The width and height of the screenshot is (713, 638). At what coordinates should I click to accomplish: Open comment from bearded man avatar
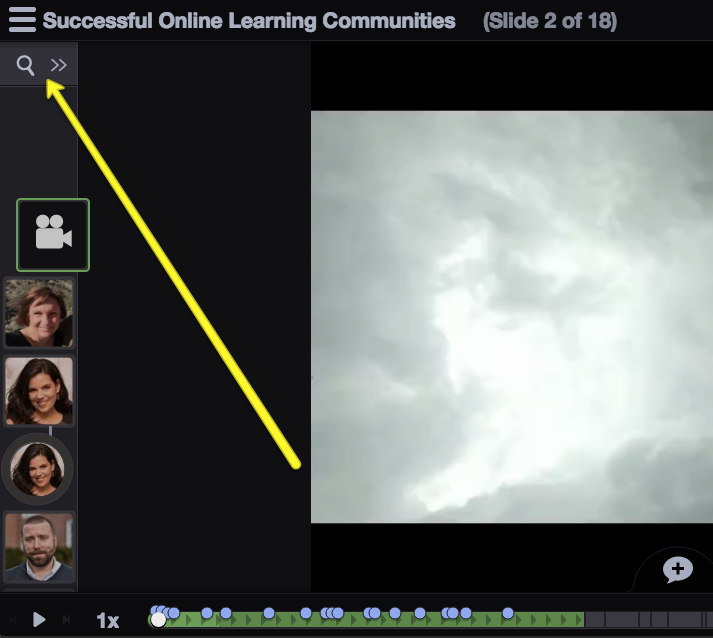pos(39,547)
